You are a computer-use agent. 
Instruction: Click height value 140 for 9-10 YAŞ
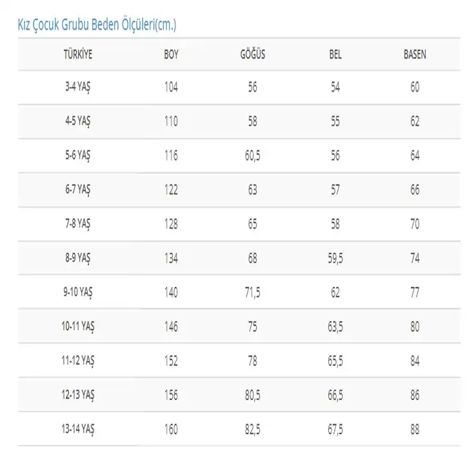click(x=171, y=292)
